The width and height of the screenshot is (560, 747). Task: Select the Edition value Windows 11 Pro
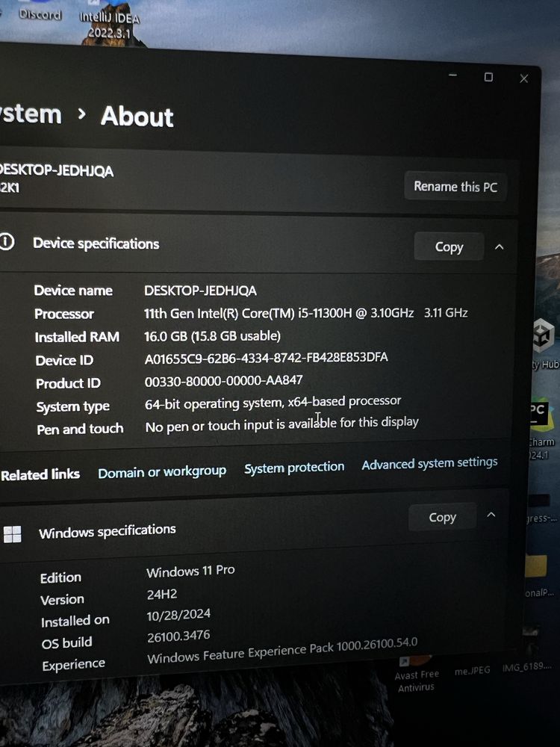tap(190, 571)
